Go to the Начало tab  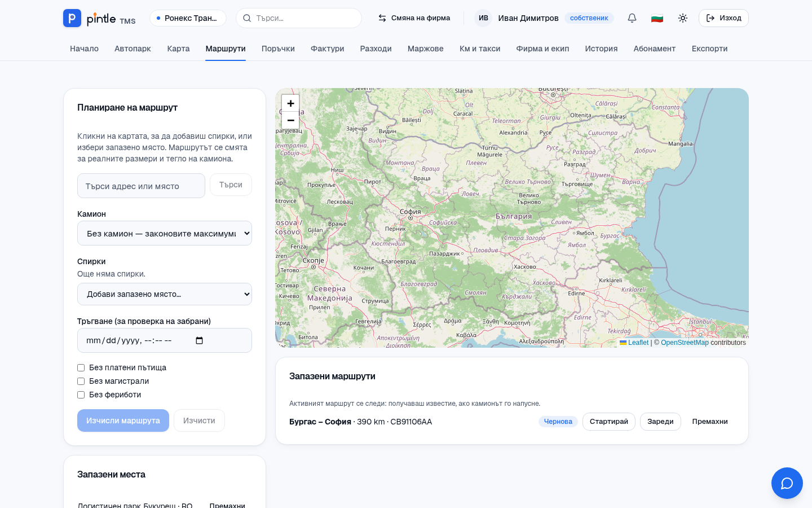tap(84, 49)
